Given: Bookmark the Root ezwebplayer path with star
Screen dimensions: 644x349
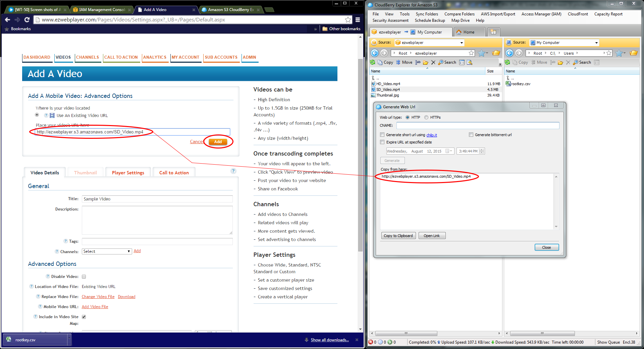Looking at the screenshot, I should tap(471, 53).
